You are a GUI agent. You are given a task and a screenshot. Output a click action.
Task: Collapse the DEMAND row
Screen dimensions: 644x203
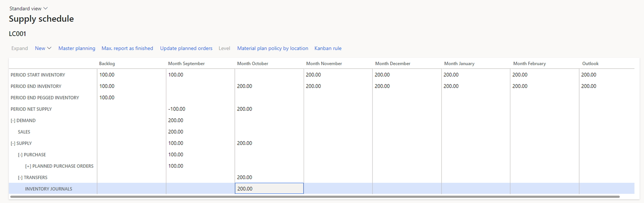[x=13, y=120]
